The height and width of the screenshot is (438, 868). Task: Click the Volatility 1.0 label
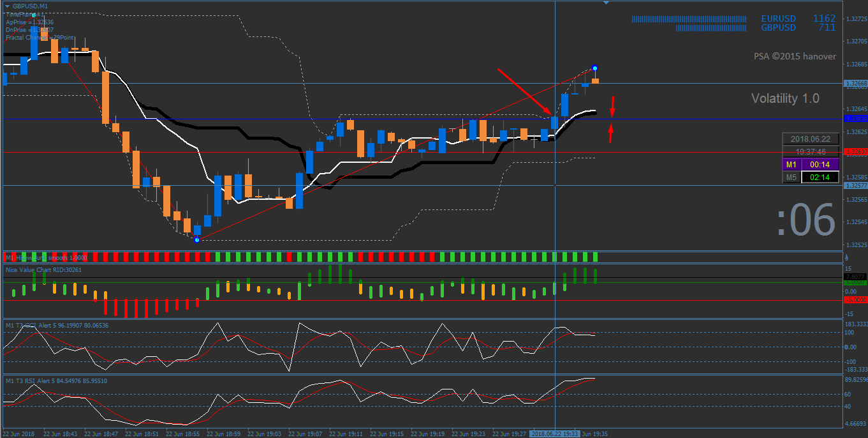pos(785,98)
